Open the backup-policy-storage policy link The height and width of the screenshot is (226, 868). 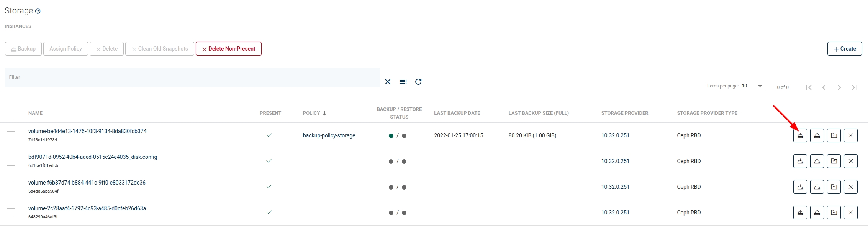(329, 135)
